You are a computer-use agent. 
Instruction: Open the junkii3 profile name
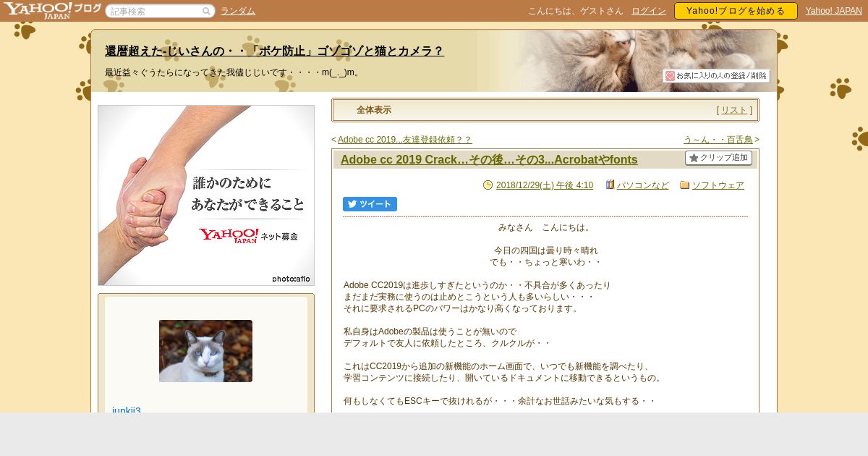[127, 410]
